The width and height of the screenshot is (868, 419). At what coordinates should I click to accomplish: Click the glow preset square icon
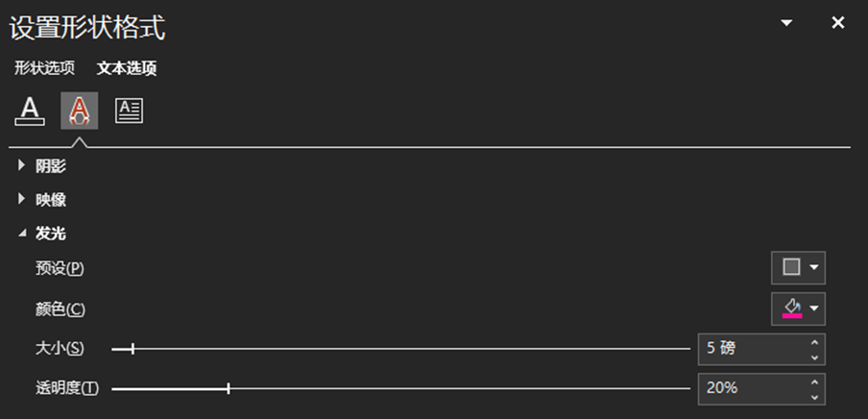(x=792, y=267)
